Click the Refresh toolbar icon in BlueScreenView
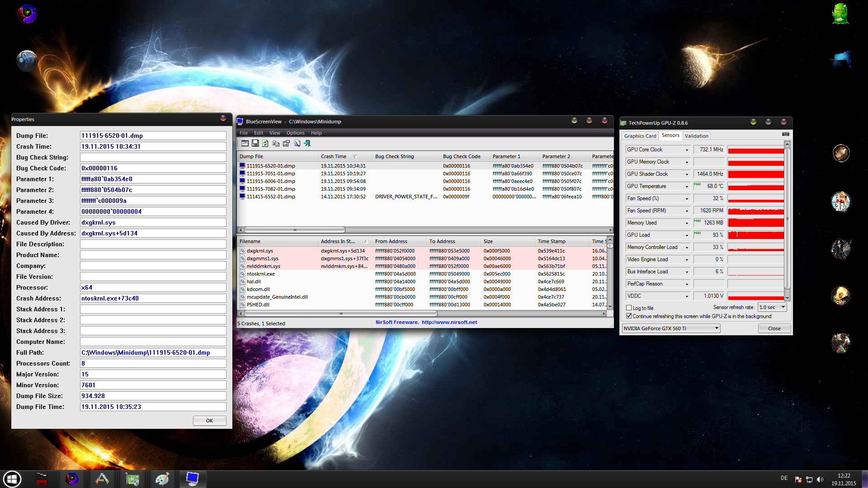 pyautogui.click(x=265, y=143)
